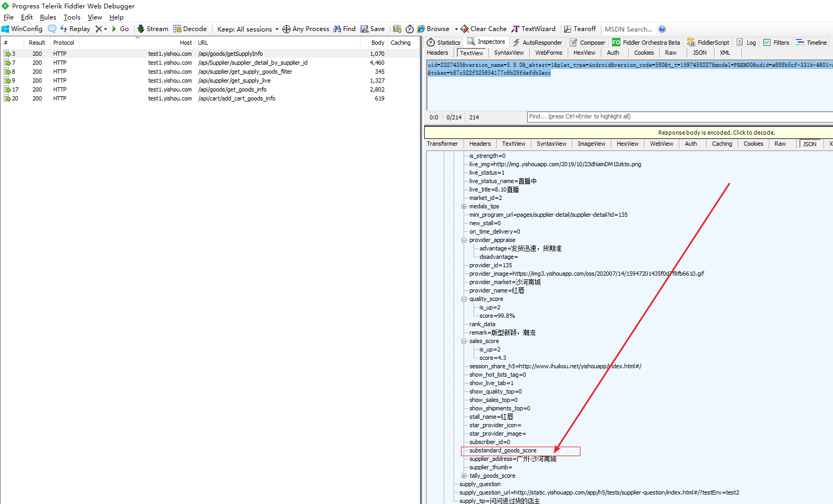Open the Log tab

click(746, 43)
